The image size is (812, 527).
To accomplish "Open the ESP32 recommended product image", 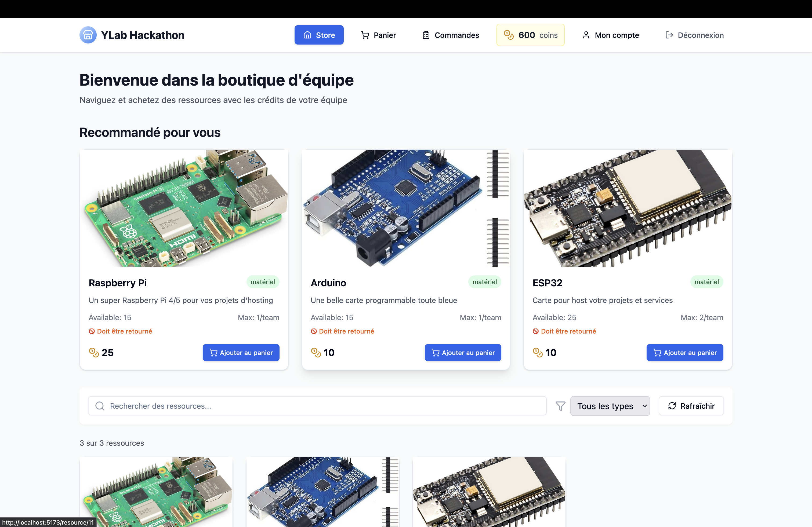I will 628,208.
